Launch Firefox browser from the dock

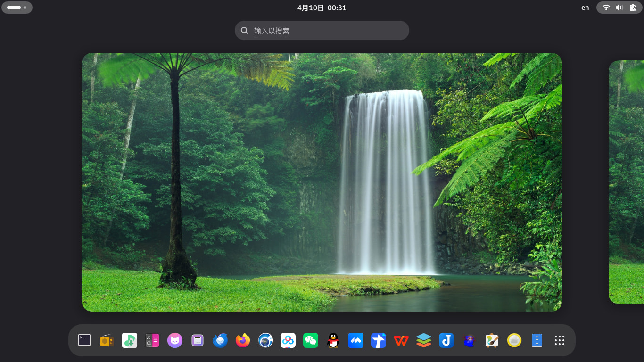243,340
